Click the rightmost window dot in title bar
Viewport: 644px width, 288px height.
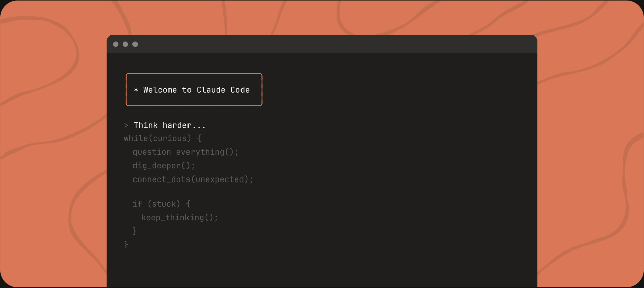coord(135,44)
